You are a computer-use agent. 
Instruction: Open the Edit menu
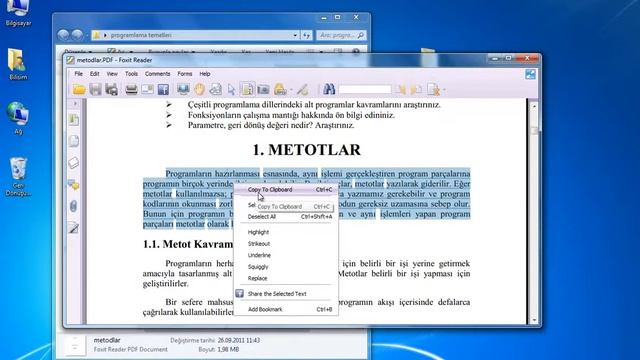[x=94, y=74]
